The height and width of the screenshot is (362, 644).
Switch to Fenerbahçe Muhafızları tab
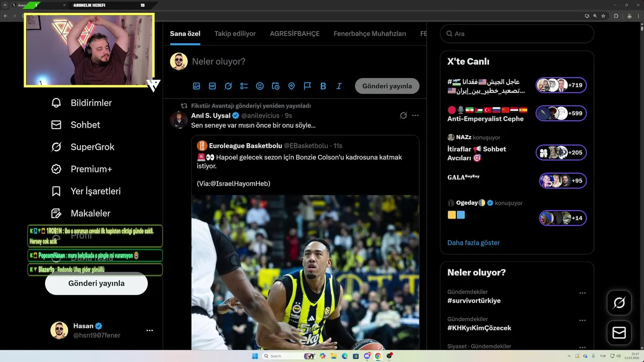370,34
